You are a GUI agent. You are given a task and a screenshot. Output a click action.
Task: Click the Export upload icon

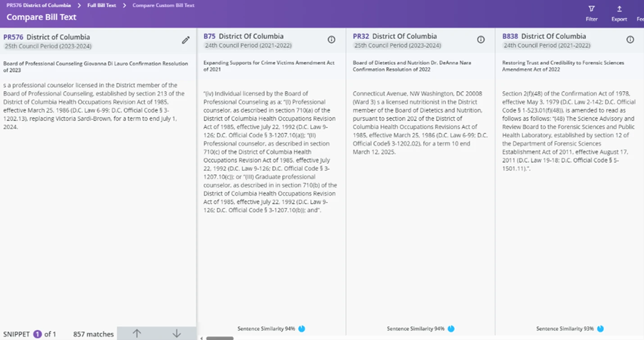click(619, 9)
